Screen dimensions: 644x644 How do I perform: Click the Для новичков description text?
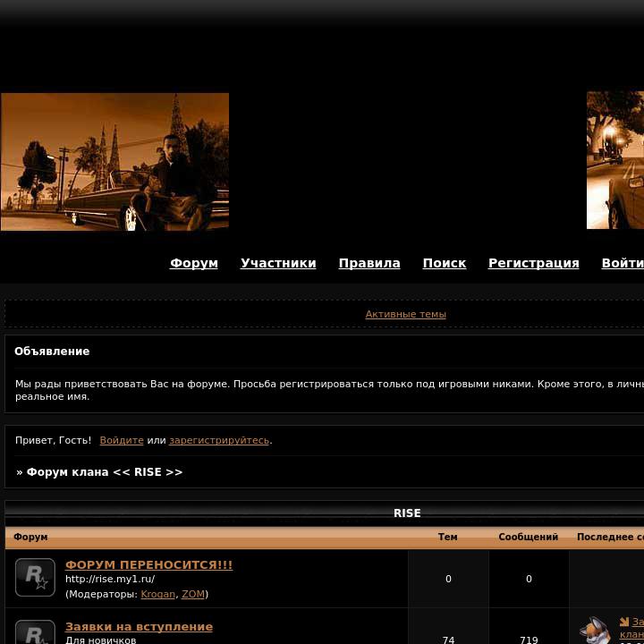(x=100, y=640)
